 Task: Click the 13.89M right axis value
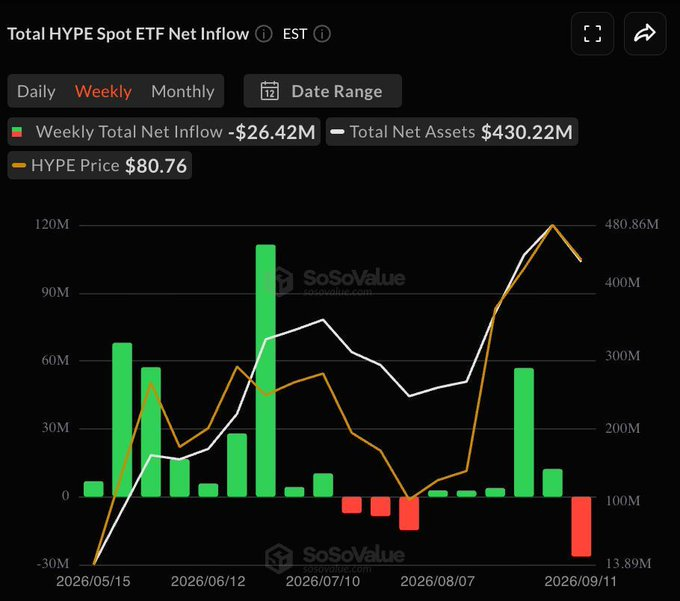click(x=628, y=563)
